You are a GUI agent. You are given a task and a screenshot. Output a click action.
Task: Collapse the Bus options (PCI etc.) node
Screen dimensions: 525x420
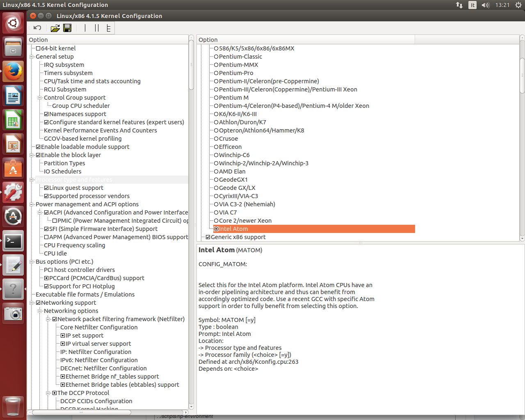click(x=32, y=262)
